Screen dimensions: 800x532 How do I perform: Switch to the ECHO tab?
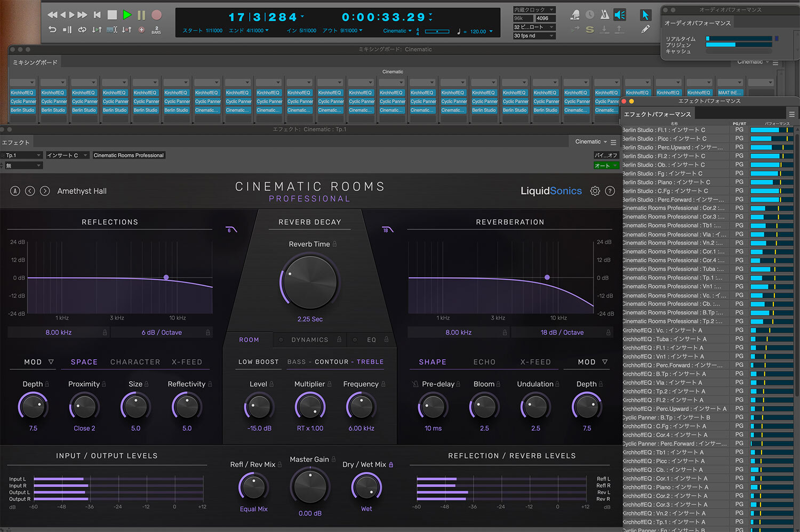[x=484, y=362]
